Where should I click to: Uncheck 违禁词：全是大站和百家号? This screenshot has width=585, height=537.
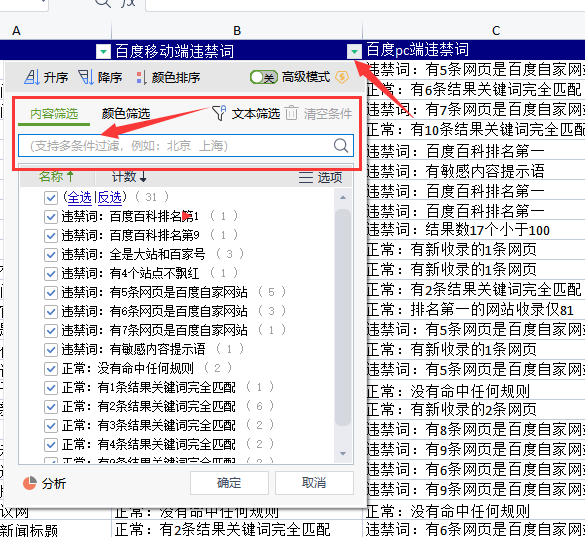tap(51, 255)
